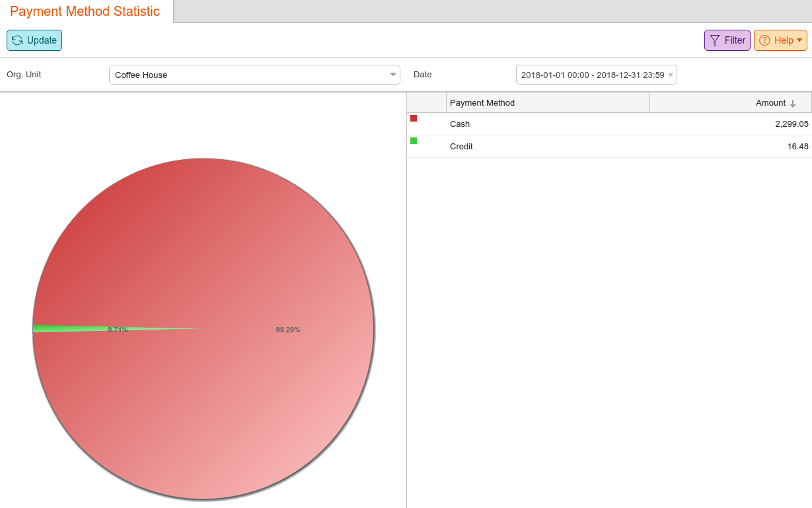
Task: Select the Cash payment method row
Action: click(x=609, y=124)
